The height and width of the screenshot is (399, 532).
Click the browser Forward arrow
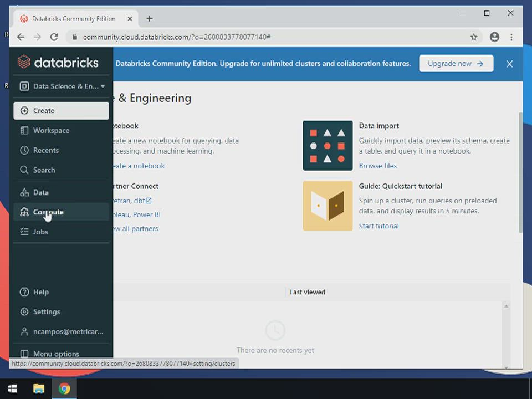point(37,37)
